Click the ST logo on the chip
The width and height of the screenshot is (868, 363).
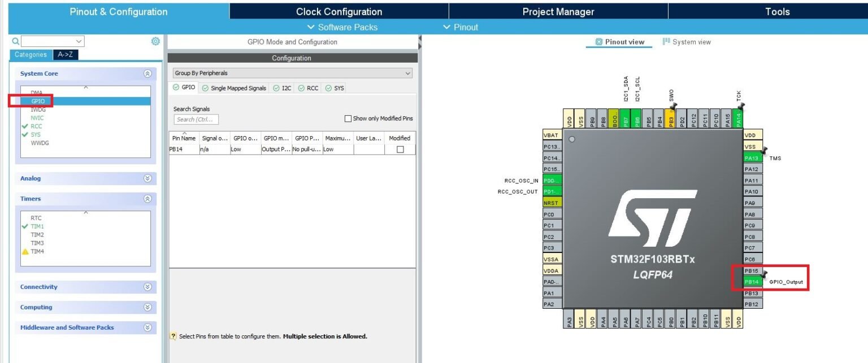pyautogui.click(x=652, y=213)
